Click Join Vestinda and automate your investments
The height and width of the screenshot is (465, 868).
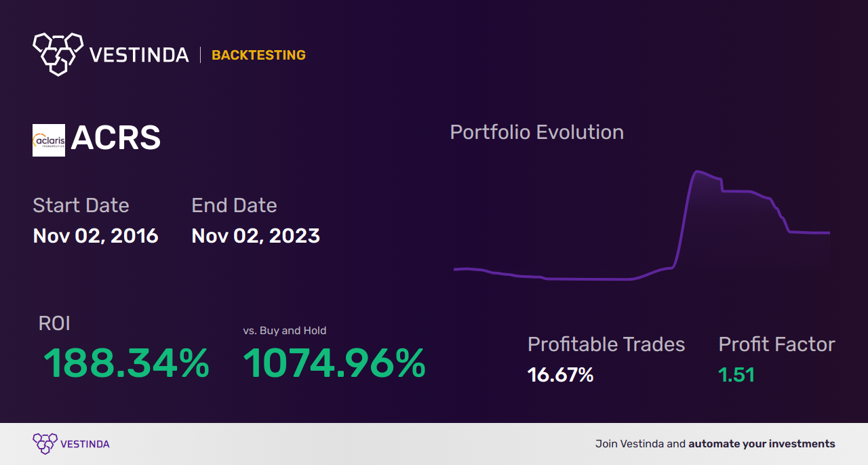pos(715,444)
